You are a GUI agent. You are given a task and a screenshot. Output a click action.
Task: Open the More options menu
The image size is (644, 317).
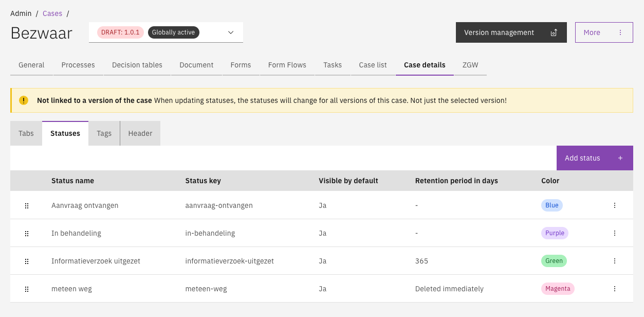(x=603, y=32)
